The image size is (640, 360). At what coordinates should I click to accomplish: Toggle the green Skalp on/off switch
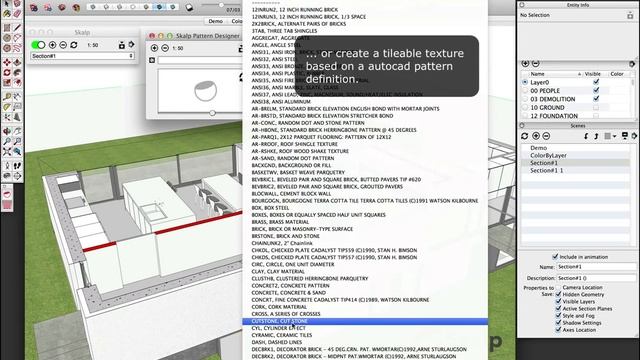click(x=38, y=45)
